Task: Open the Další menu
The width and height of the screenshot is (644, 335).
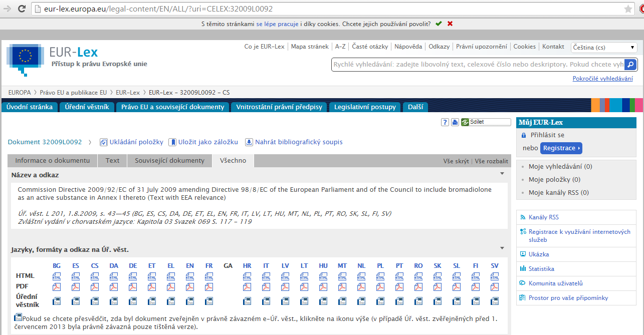Action: click(x=415, y=107)
